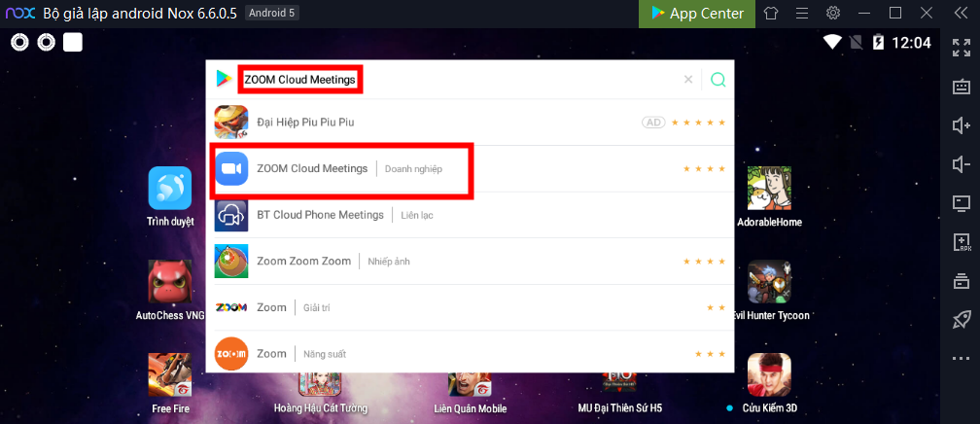Click BT Cloud Phone Meetings app icon
This screenshot has width=980, height=424.
click(231, 215)
